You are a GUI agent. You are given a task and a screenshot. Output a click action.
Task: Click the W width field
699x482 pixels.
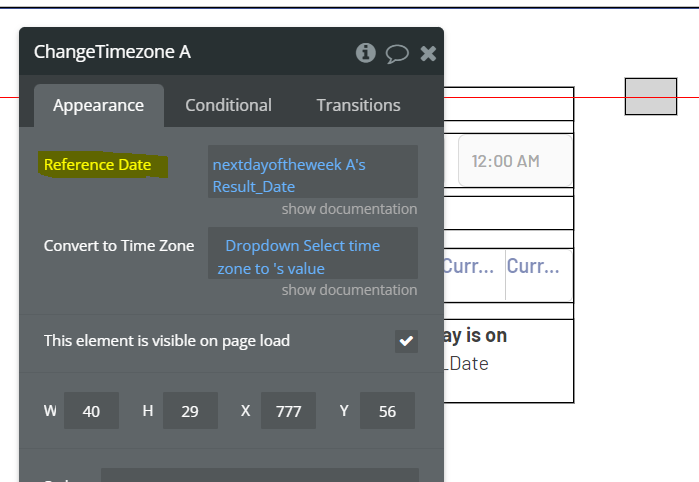coord(91,411)
